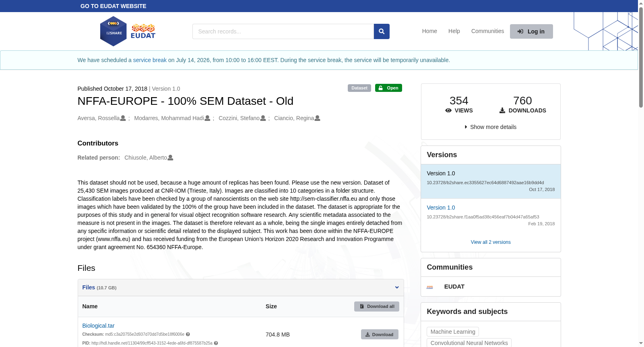Click the service break notice banner text
The height and width of the screenshot is (347, 644).
coord(264,60)
